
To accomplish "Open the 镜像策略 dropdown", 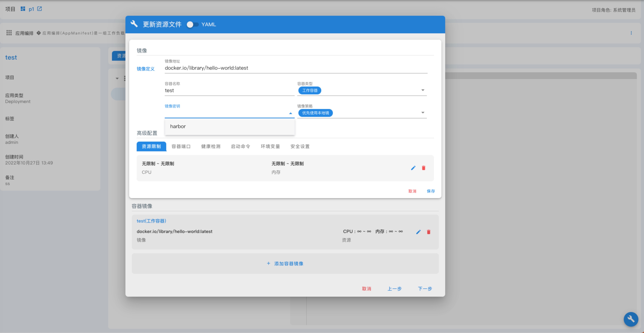I will [x=423, y=113].
